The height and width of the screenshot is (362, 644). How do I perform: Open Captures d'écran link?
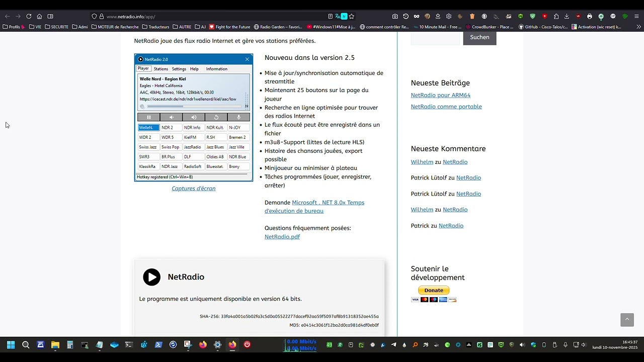(194, 189)
